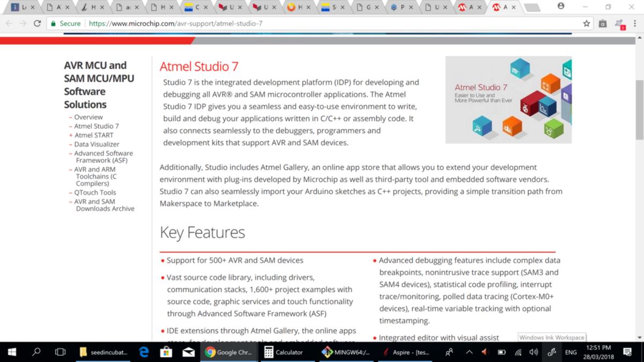This screenshot has height=362, width=644.
Task: Open the Chrome three-dot menu
Action: [635, 24]
